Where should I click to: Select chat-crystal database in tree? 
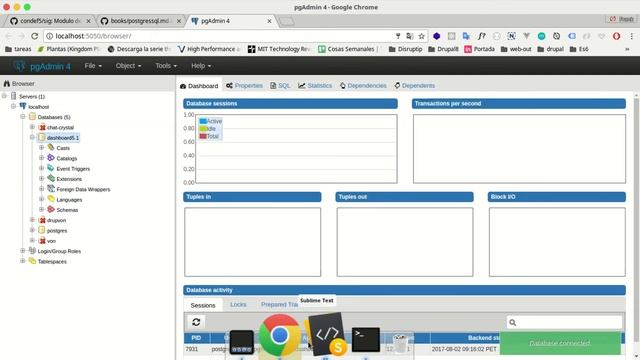point(60,127)
